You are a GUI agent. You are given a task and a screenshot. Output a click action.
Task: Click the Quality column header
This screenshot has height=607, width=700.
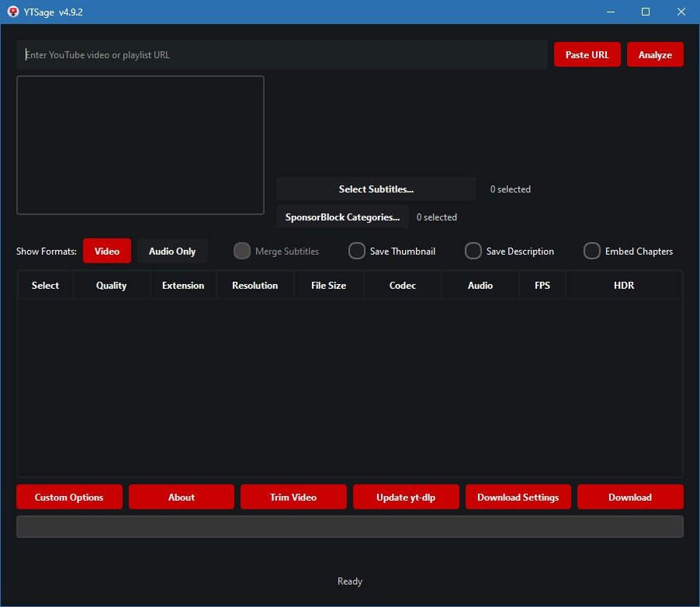pos(111,286)
